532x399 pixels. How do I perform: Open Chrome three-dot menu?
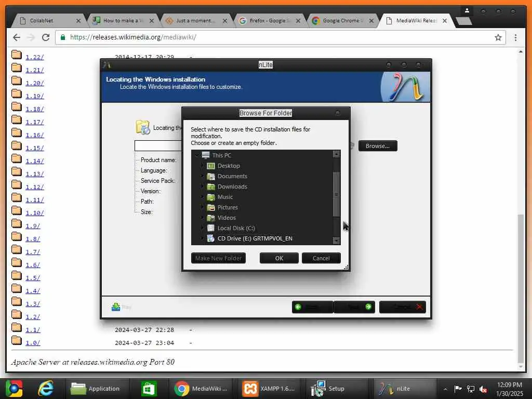[515, 37]
